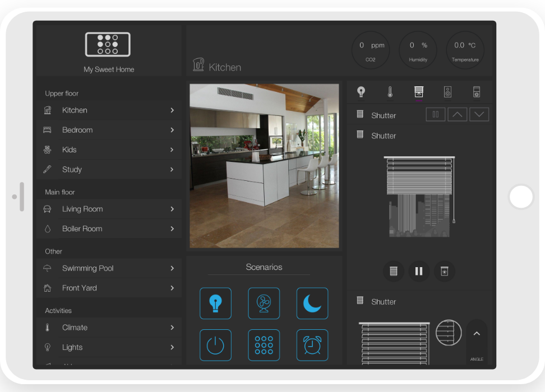This screenshot has width=545, height=392.
Task: Open the dot grid scenario tile
Action: tap(264, 345)
